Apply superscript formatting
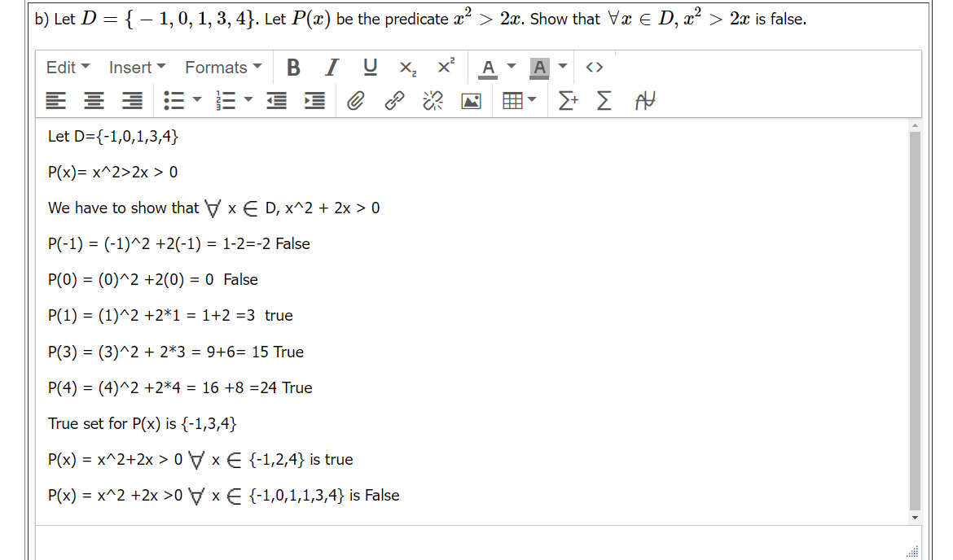 click(445, 68)
